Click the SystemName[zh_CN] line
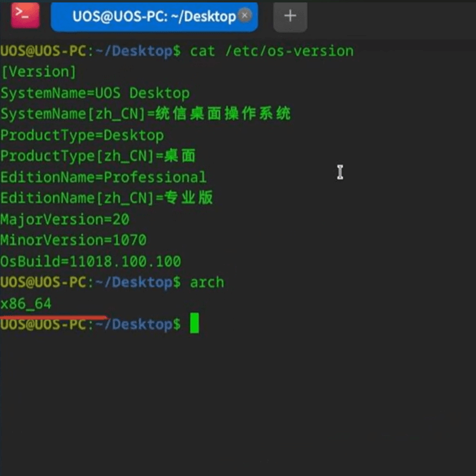This screenshot has width=476, height=476. pyautogui.click(x=146, y=114)
